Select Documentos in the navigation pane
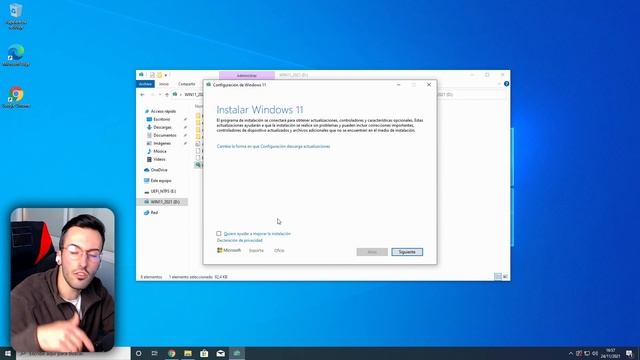640x360 pixels. coord(164,135)
